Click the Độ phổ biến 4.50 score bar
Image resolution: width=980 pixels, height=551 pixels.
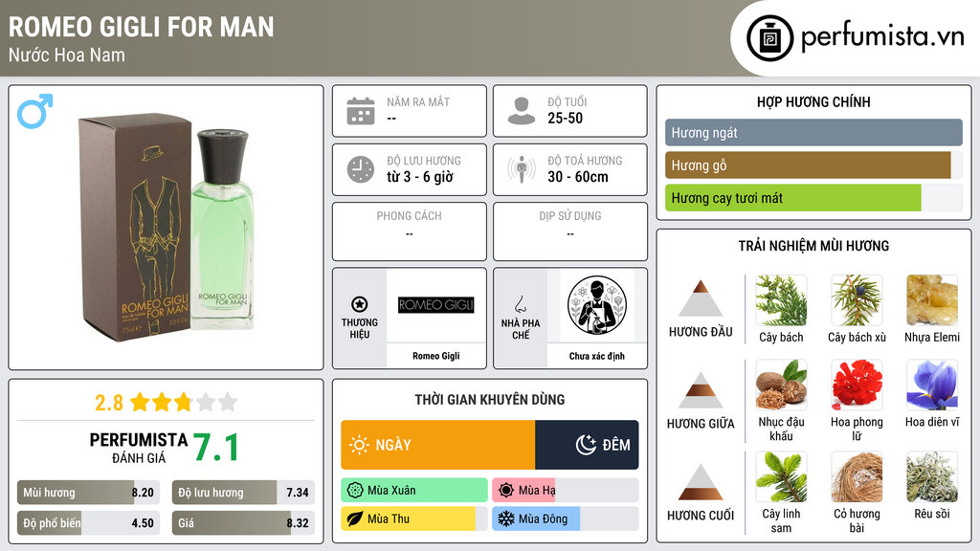88,523
